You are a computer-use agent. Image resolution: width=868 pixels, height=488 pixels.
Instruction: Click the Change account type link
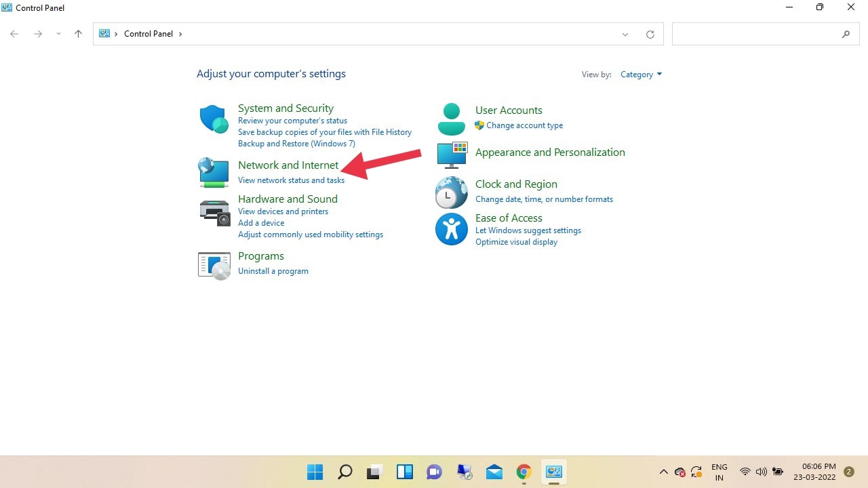524,125
